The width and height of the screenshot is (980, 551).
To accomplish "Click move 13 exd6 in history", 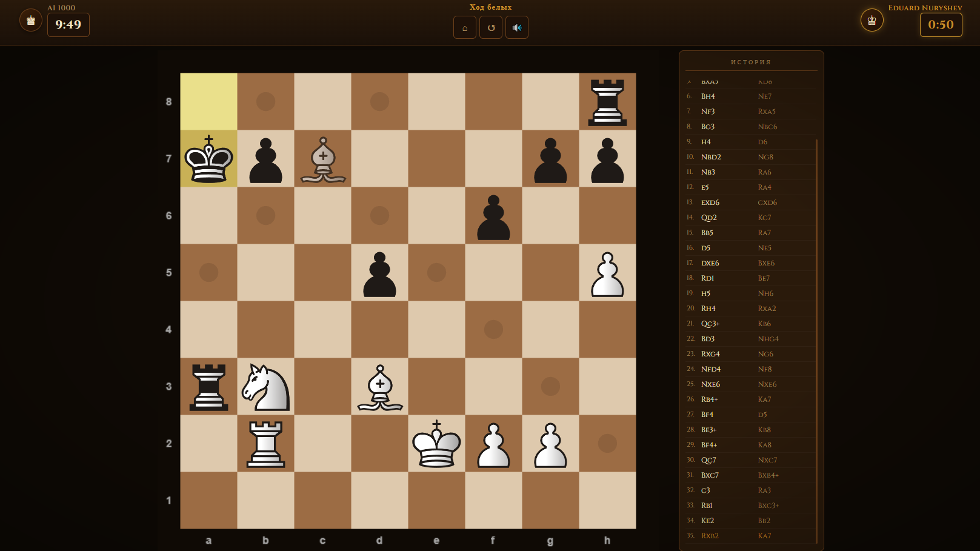I will pyautogui.click(x=710, y=202).
